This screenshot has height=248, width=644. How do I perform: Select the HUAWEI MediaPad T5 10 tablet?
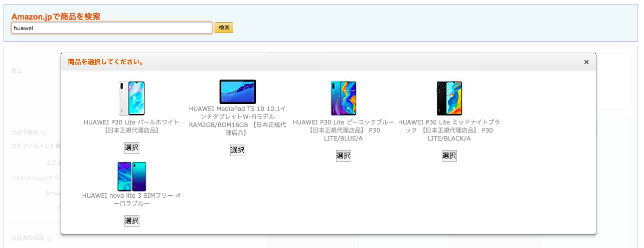238,150
